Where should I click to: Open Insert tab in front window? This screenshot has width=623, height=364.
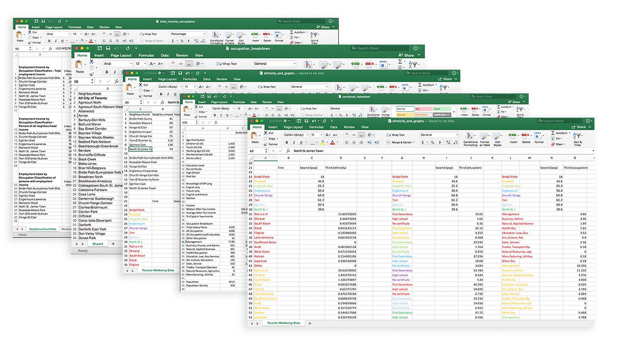273,127
